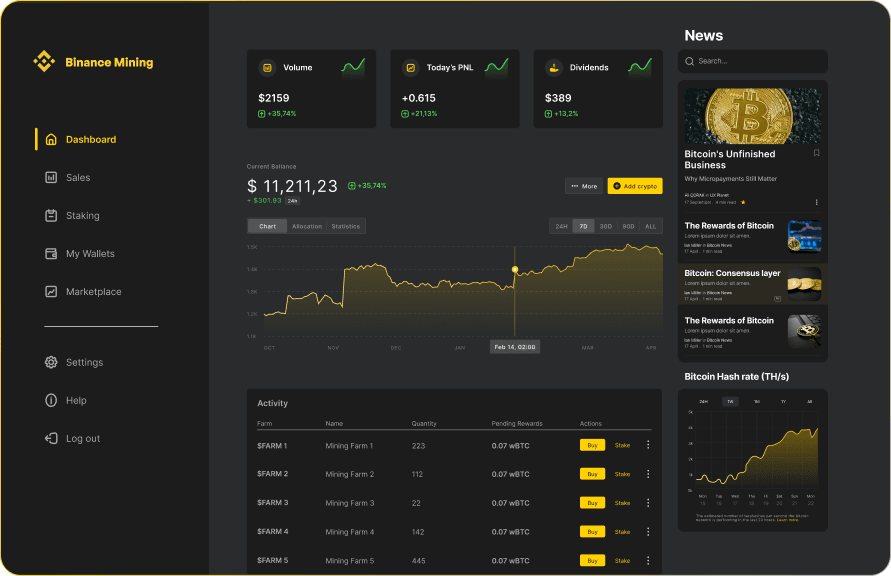Click the Dividends trend sparkline icon
Image resolution: width=891 pixels, height=576 pixels.
[640, 68]
